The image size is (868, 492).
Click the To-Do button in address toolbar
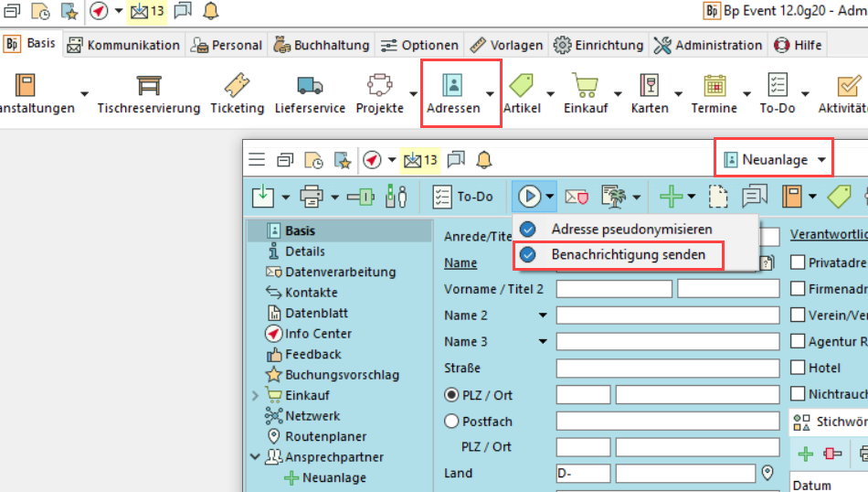463,196
